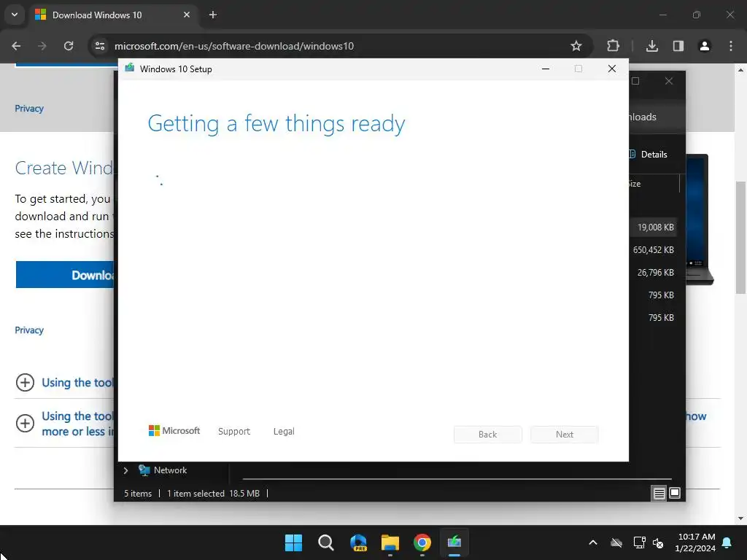Go back in Chrome with the back arrow
The image size is (747, 560).
pyautogui.click(x=16, y=46)
